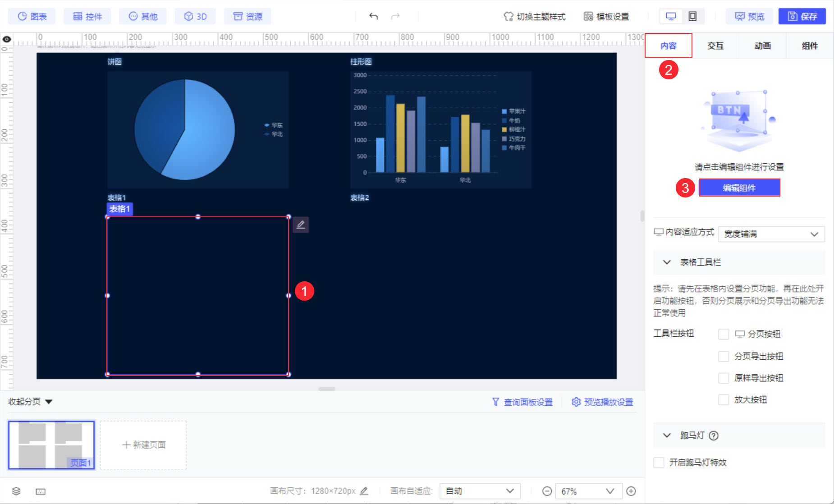Switch to the 动画 tab
This screenshot has width=834, height=504.
click(x=763, y=46)
